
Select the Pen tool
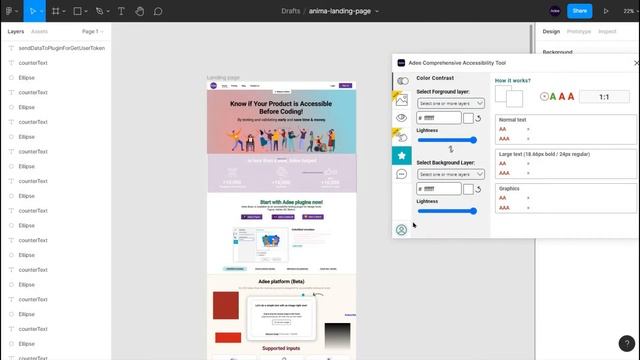pos(99,11)
